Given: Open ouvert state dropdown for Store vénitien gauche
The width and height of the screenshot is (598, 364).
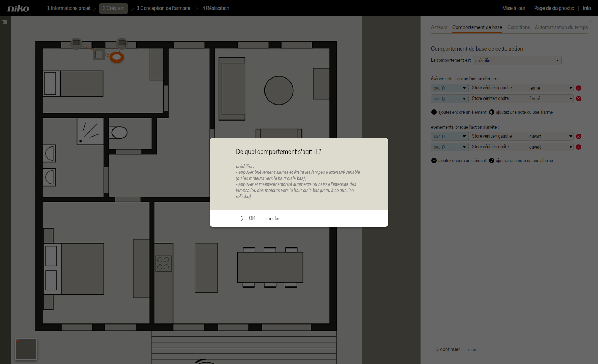Looking at the screenshot, I should coord(550,136).
